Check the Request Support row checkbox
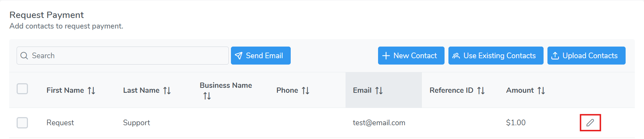644x139 pixels. click(x=22, y=123)
